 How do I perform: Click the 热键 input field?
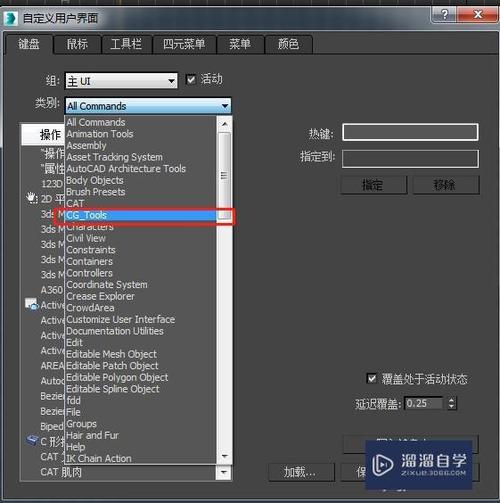410,132
